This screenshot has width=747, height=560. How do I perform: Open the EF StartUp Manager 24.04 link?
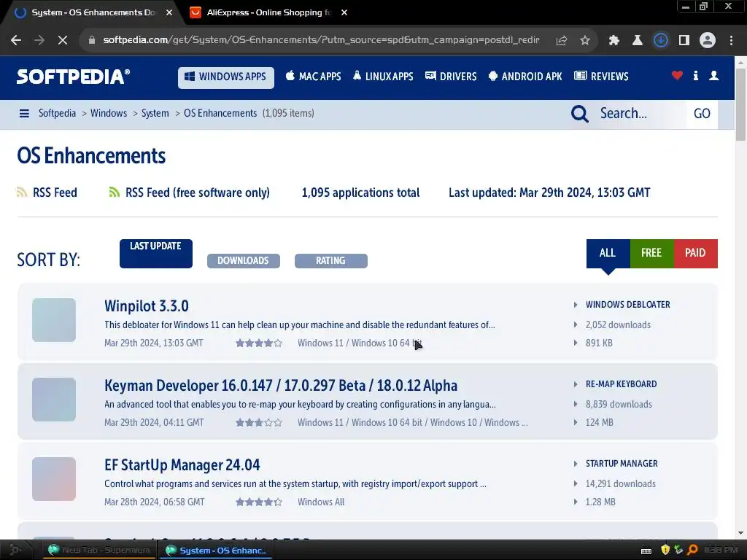click(x=182, y=464)
